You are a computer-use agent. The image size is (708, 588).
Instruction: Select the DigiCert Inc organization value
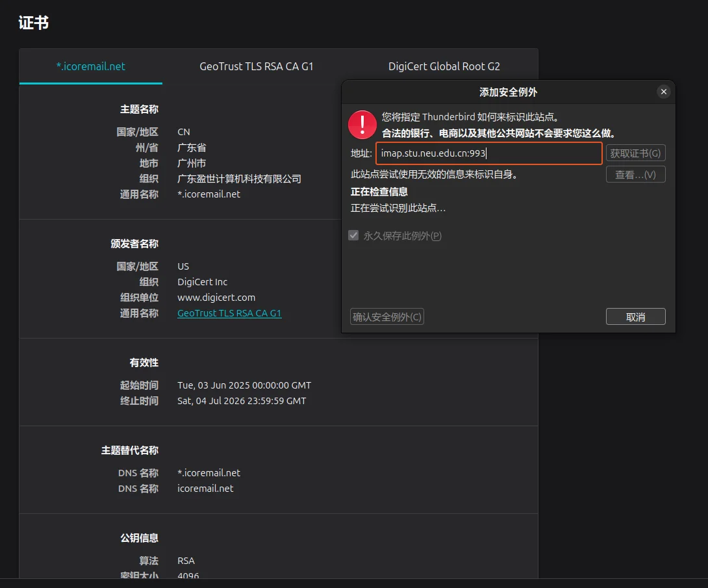(x=202, y=281)
